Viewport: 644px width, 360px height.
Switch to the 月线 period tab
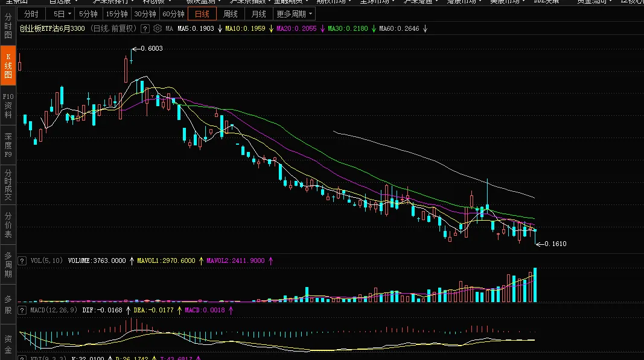[259, 14]
